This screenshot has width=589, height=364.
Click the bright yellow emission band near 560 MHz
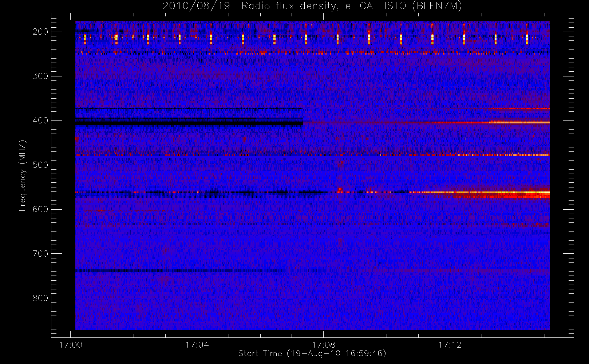click(479, 192)
